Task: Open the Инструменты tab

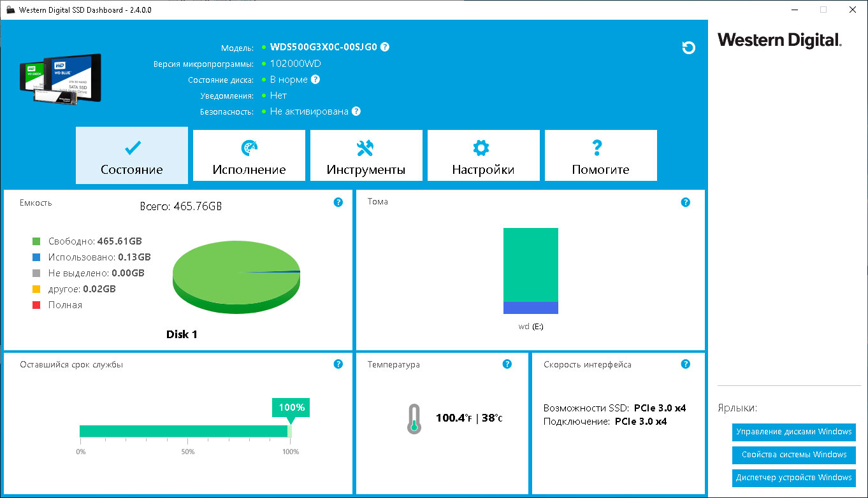Action: coord(366,155)
